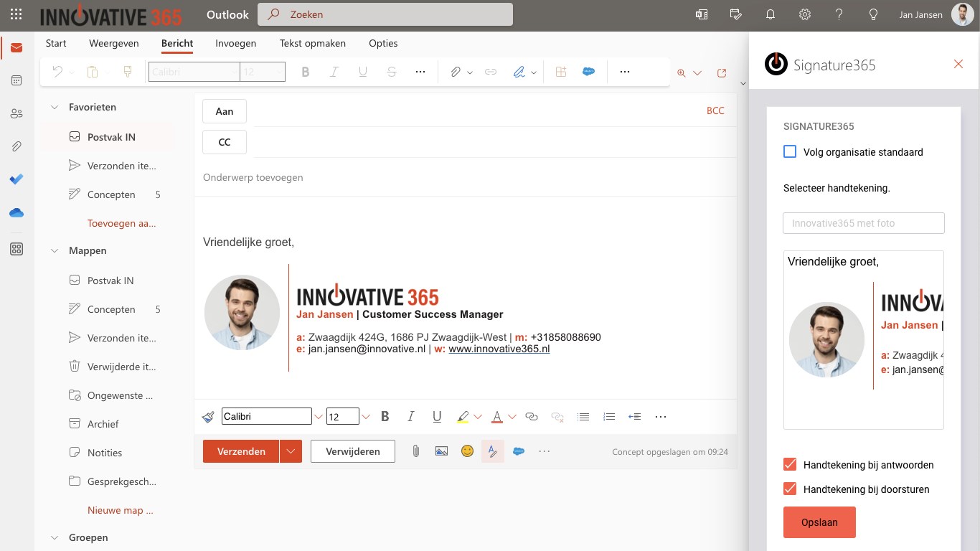Toggle italic in the toolbar above Verzenden
980x551 pixels.
(411, 417)
